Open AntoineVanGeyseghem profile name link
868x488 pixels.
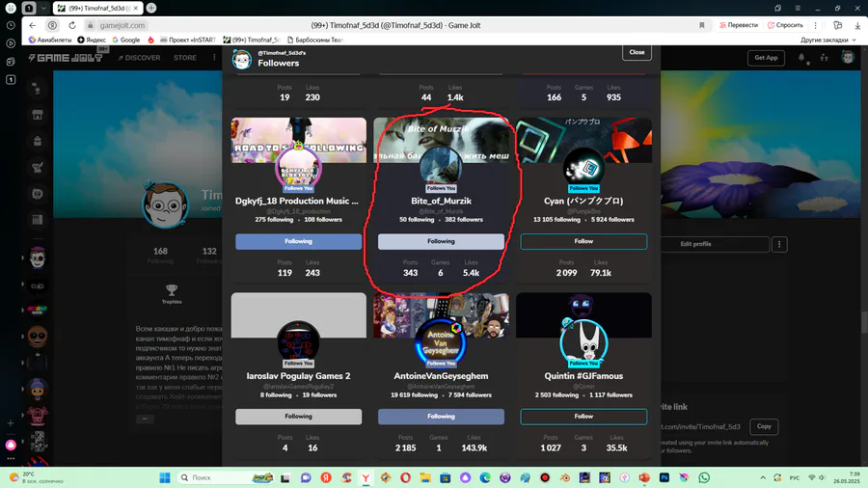tap(441, 376)
